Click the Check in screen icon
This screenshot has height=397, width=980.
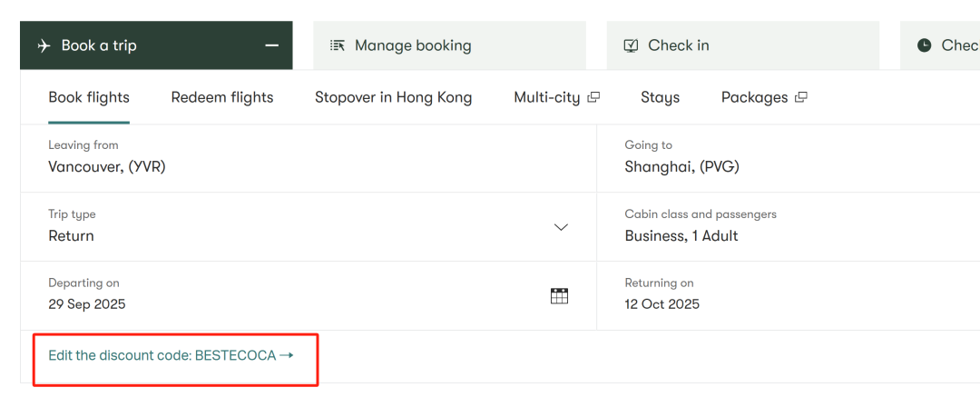(632, 45)
